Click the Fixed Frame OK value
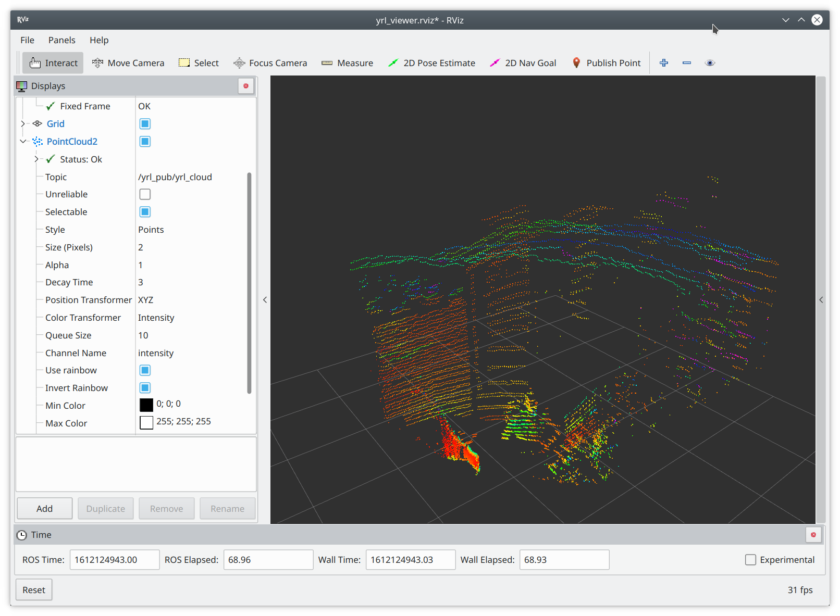Image resolution: width=840 pixels, height=616 pixels. pos(144,106)
